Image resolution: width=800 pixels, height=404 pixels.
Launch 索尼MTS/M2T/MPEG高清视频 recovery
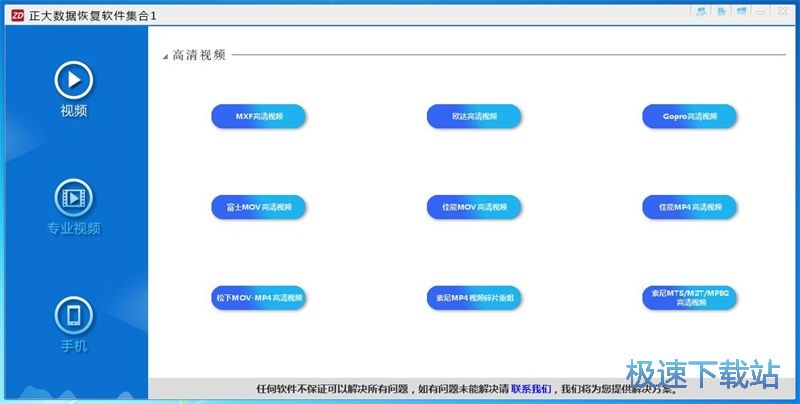[689, 298]
